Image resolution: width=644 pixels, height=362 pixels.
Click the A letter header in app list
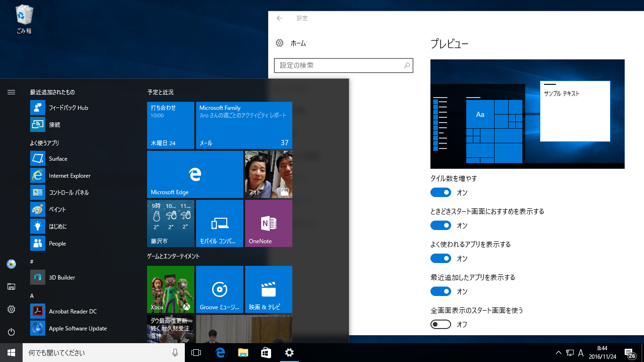tap(32, 296)
